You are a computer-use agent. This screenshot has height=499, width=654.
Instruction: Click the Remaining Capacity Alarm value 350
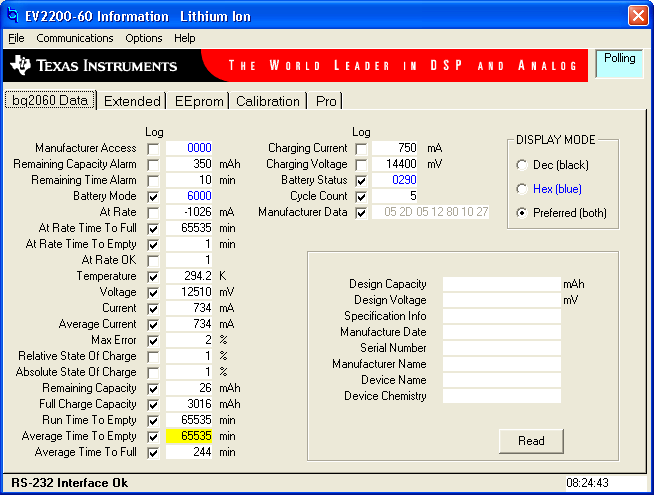pyautogui.click(x=189, y=164)
